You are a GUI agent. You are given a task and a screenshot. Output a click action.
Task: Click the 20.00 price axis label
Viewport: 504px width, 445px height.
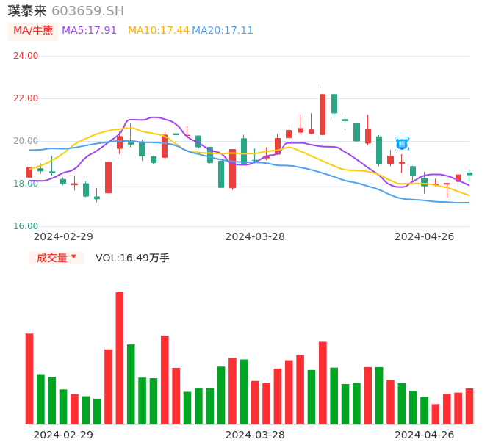click(x=26, y=141)
